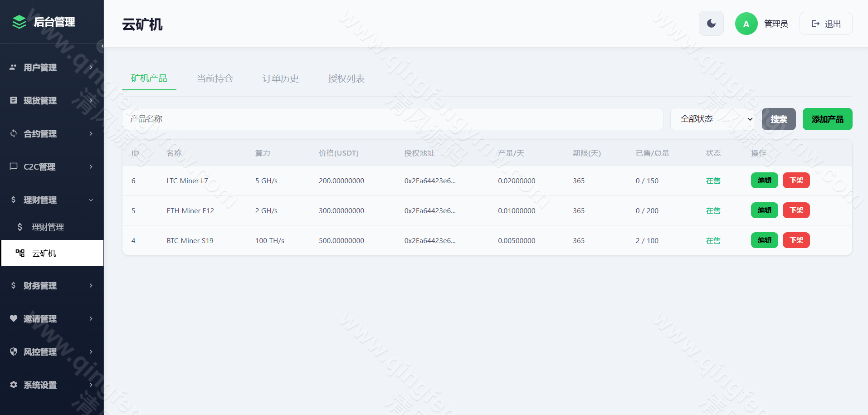Edit the BTC Miner S19 product
Image resolution: width=868 pixels, height=415 pixels.
point(765,240)
